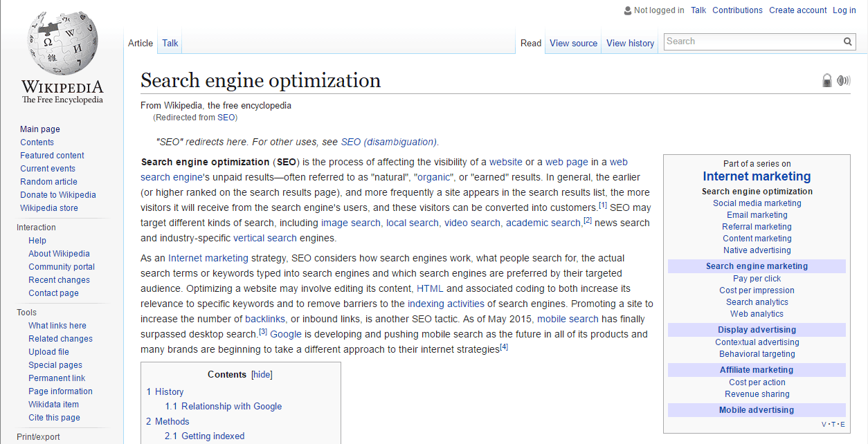Screen dimensions: 868x444
Task: Open Display advertising heading link
Action: coord(757,330)
